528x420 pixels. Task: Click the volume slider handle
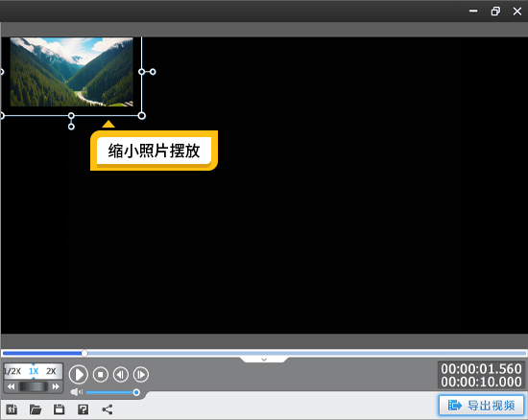tap(136, 392)
